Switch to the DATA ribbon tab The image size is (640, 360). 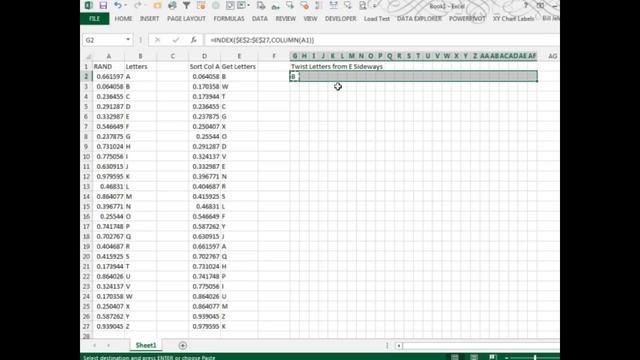click(260, 19)
